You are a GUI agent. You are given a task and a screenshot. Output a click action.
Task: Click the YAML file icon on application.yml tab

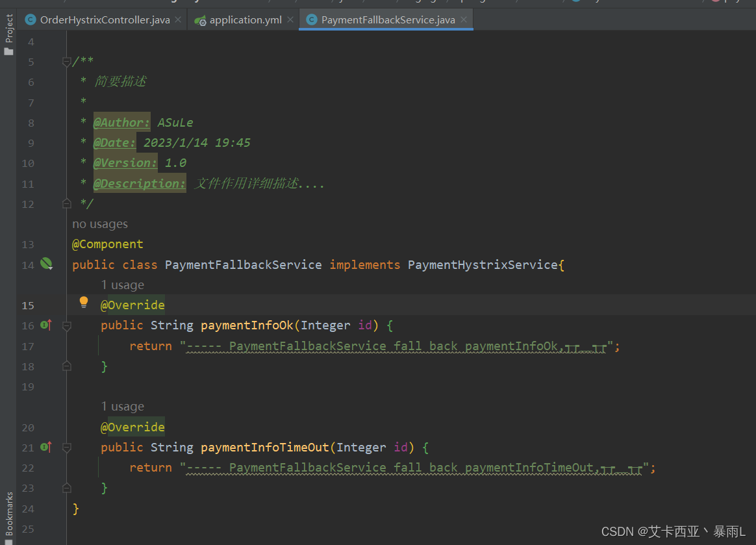click(200, 20)
